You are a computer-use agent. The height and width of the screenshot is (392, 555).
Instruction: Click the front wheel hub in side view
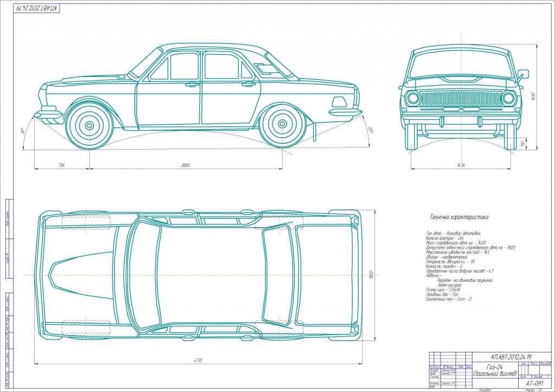(x=88, y=125)
